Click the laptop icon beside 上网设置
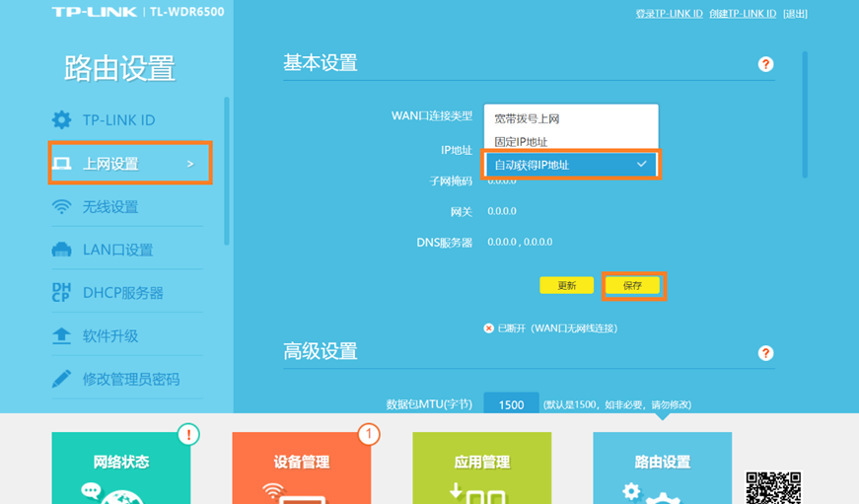This screenshot has height=504, width=859. (61, 164)
